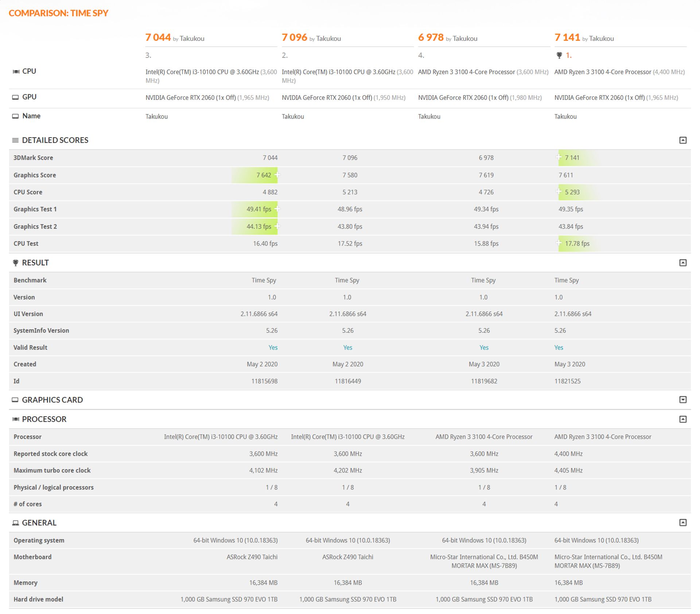Click the Graphics Card section icon

pyautogui.click(x=16, y=400)
